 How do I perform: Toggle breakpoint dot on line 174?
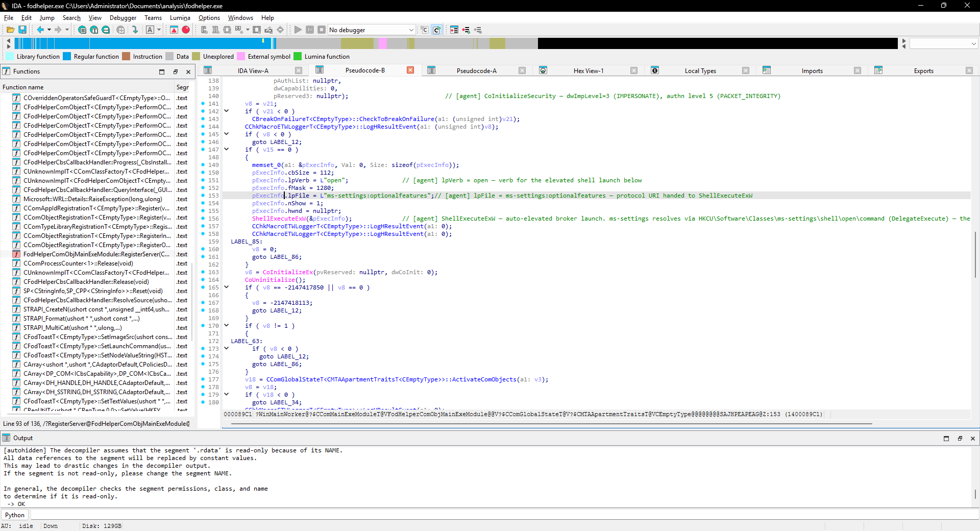tap(203, 356)
